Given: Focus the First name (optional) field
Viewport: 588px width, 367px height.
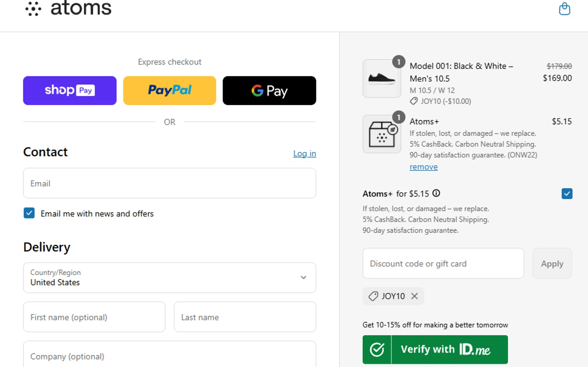Looking at the screenshot, I should click(x=94, y=317).
